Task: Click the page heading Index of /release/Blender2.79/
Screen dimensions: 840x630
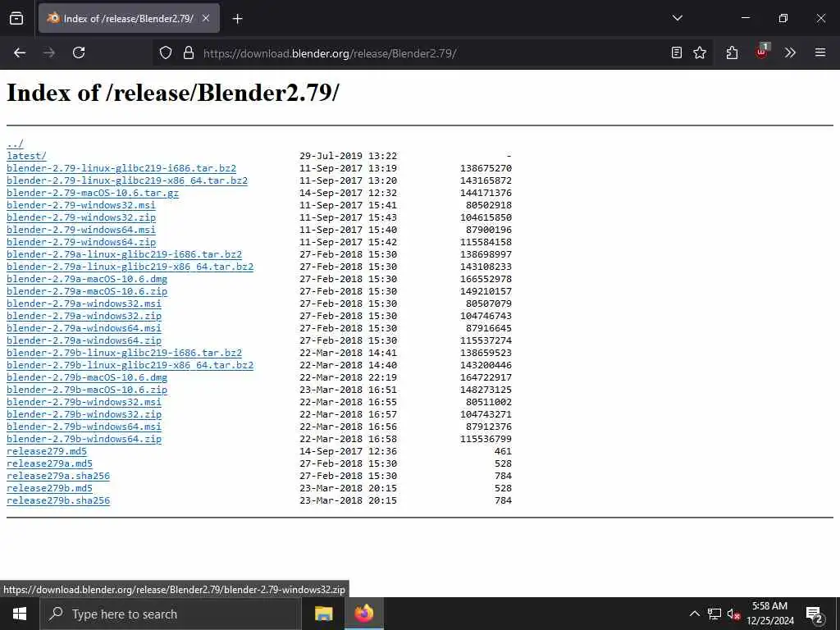Action: (x=173, y=93)
